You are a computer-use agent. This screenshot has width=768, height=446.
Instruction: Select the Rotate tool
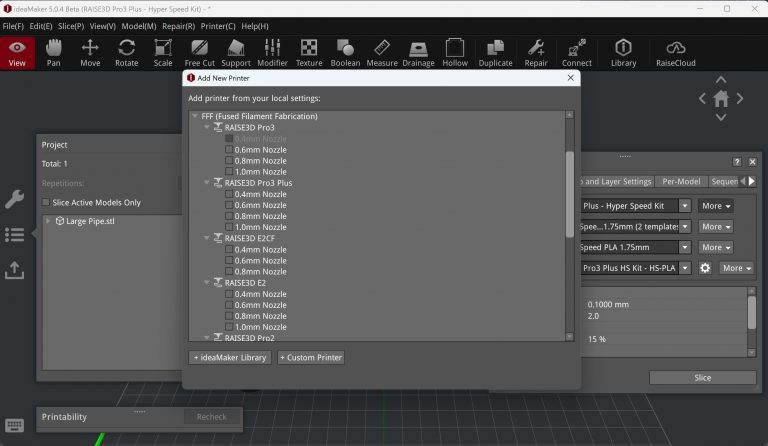[x=126, y=53]
